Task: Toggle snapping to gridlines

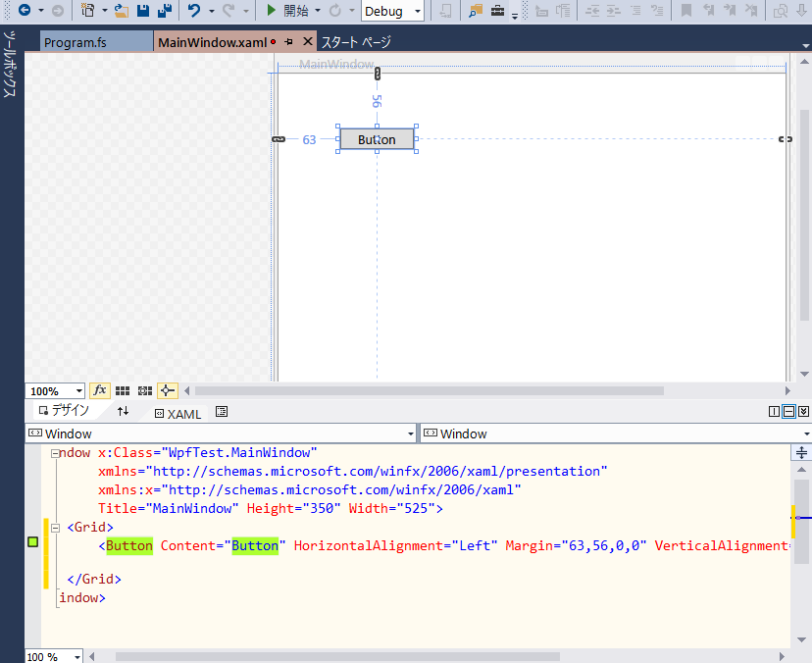Action: [x=145, y=391]
